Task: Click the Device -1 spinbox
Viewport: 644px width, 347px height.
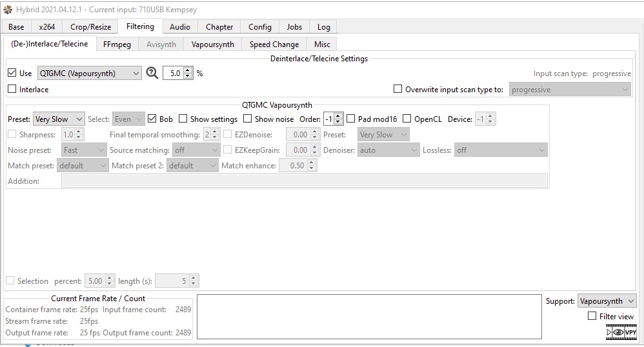Action: [x=485, y=119]
